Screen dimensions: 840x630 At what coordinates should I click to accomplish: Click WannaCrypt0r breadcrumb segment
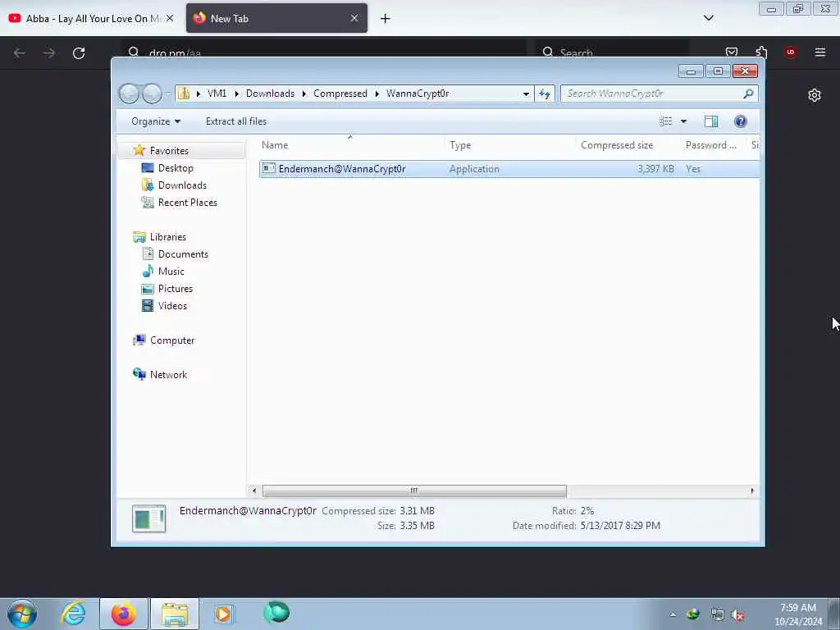[418, 94]
